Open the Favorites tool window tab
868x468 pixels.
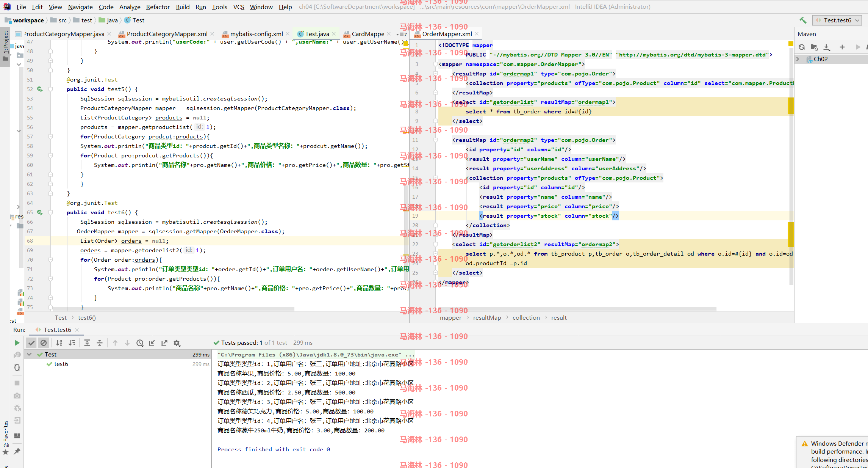(x=5, y=437)
